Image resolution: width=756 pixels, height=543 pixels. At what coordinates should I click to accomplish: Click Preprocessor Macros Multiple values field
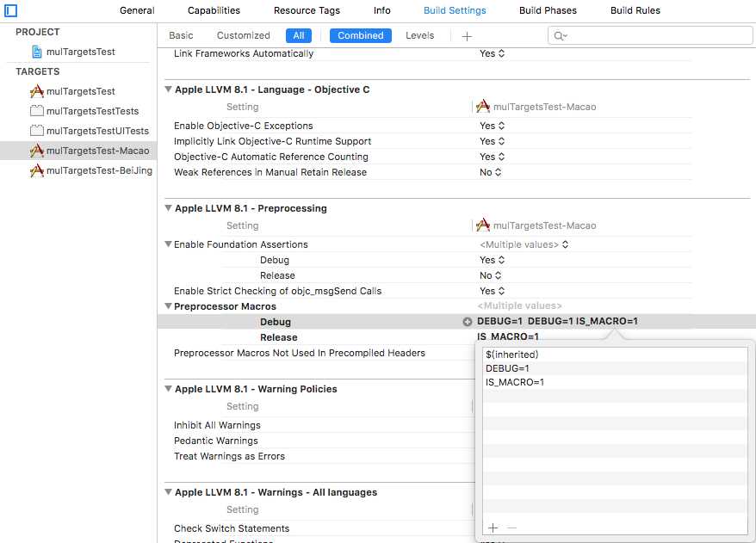click(x=519, y=306)
